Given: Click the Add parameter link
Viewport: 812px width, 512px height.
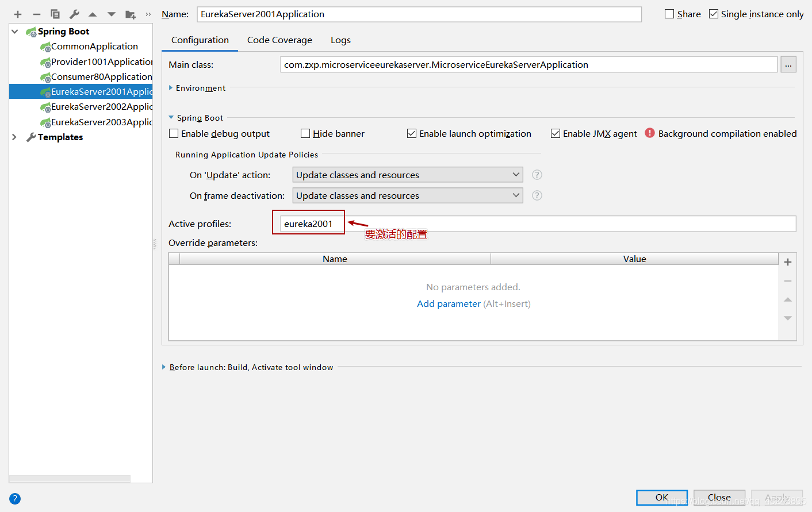Looking at the screenshot, I should click(x=449, y=304).
